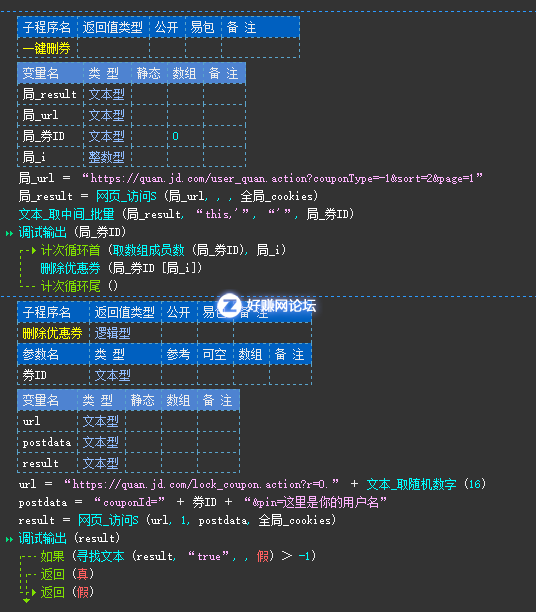Select the yellow subroutine name 一键删券
The image size is (536, 612).
tap(46, 48)
